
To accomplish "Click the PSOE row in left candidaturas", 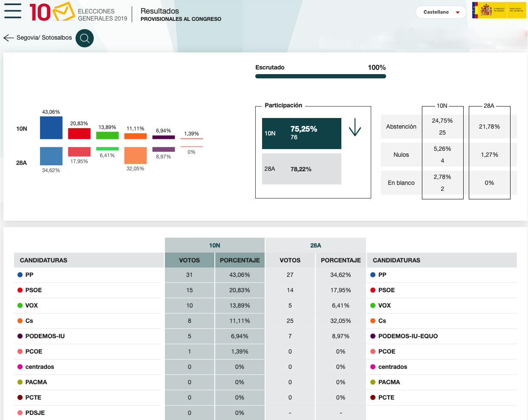I will pos(87,290).
